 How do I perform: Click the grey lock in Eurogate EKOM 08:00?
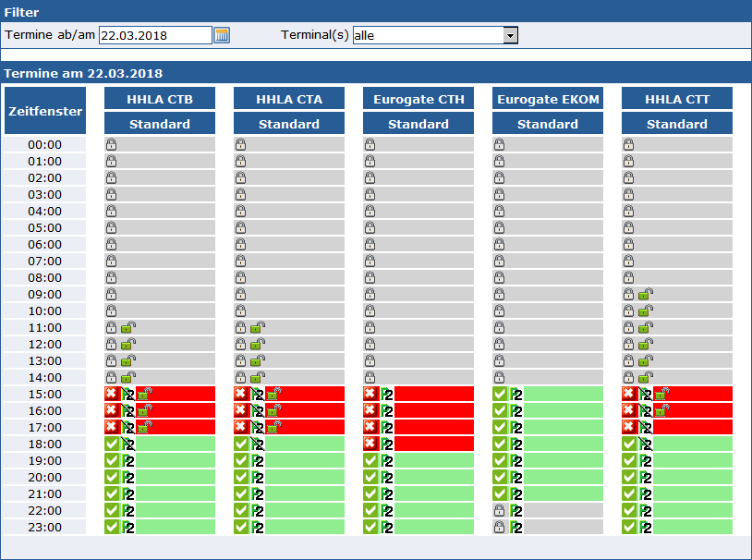[499, 278]
